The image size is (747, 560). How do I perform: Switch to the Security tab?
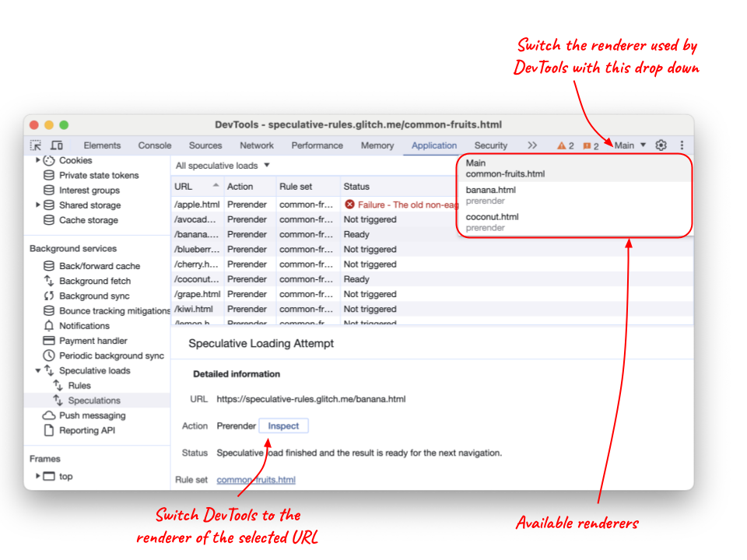[491, 145]
